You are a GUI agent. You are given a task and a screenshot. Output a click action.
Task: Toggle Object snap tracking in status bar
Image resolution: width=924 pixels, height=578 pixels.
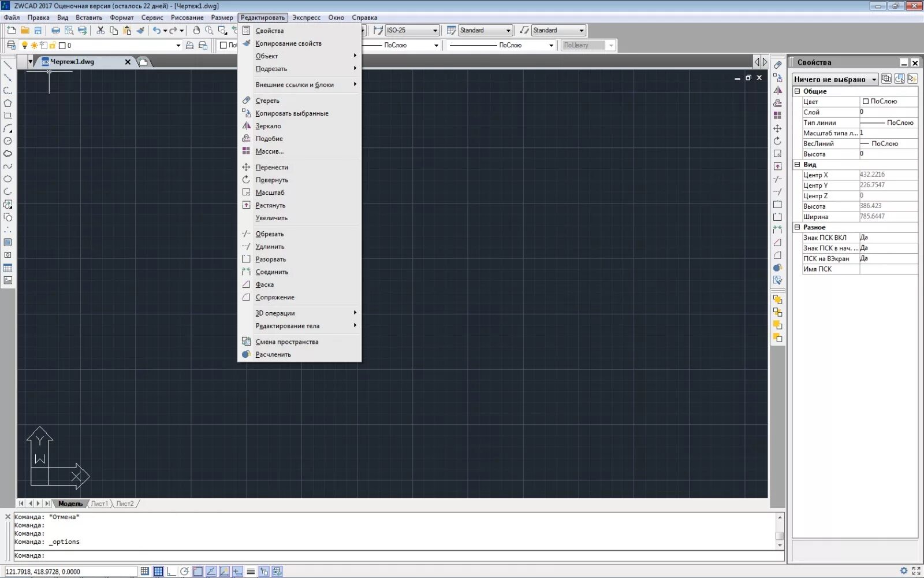(211, 571)
